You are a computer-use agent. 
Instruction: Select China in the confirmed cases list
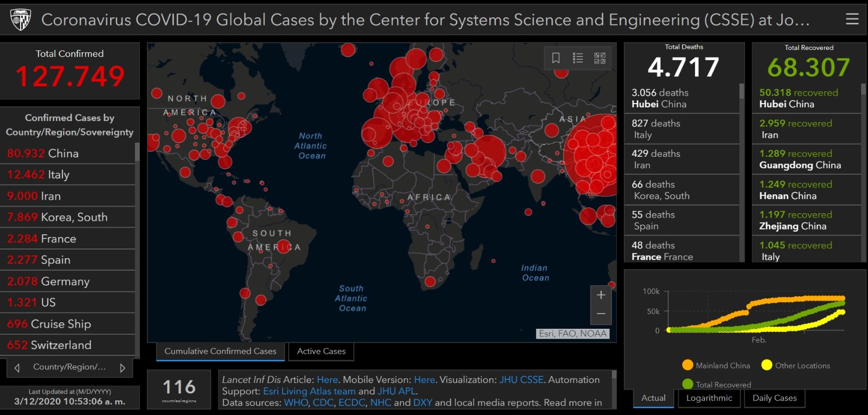(67, 154)
